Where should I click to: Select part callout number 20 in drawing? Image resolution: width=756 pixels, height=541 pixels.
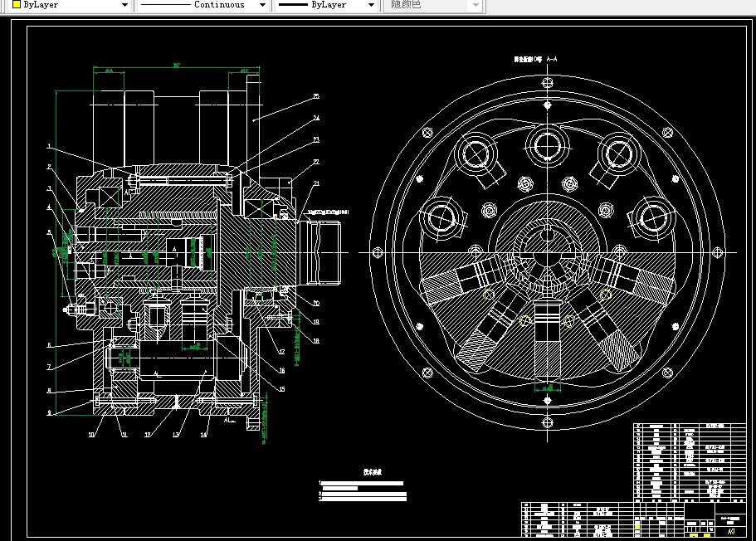click(x=316, y=304)
